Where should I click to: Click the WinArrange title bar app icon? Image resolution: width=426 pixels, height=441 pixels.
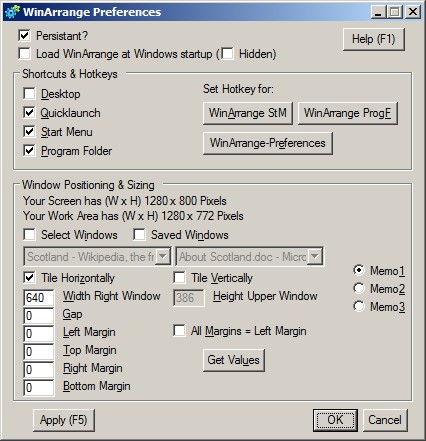click(x=12, y=12)
